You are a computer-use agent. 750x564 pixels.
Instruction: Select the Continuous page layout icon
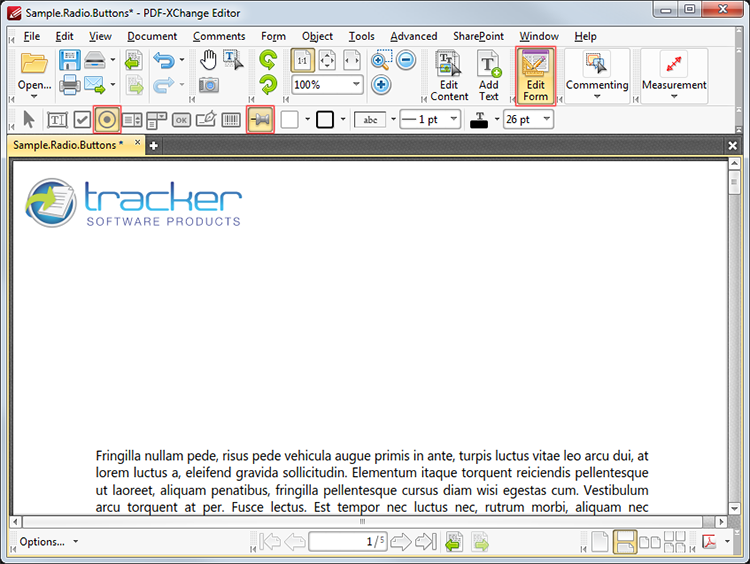(625, 542)
